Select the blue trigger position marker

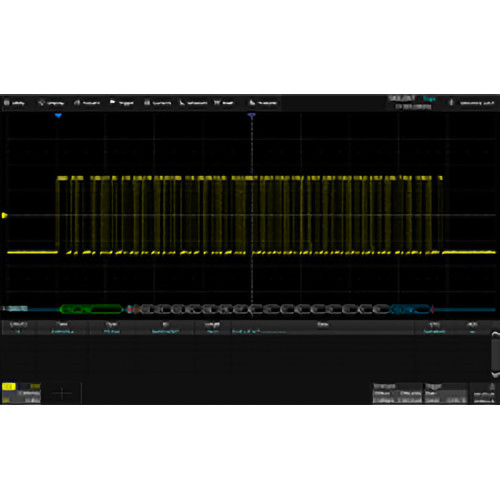pyautogui.click(x=58, y=116)
